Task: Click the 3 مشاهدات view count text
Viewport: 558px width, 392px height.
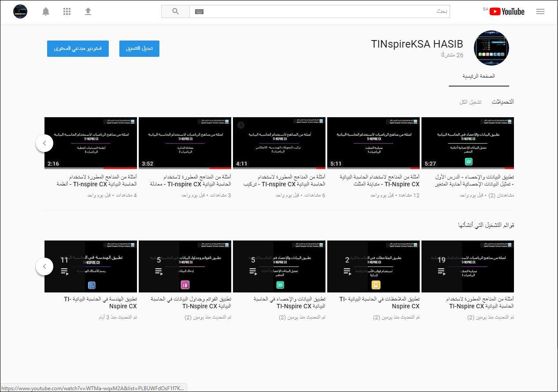Action: coord(220,195)
